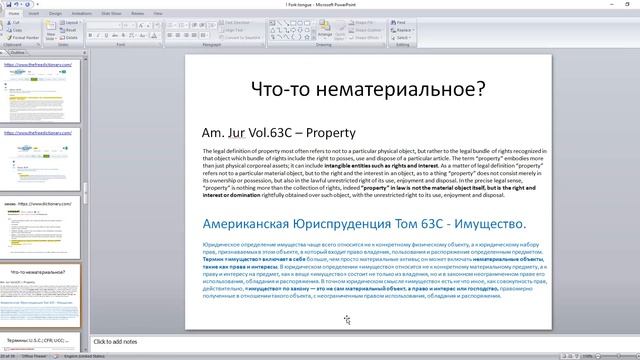This screenshot has width=640, height=360.
Task: Copy the selected content
Action: [x=14, y=30]
